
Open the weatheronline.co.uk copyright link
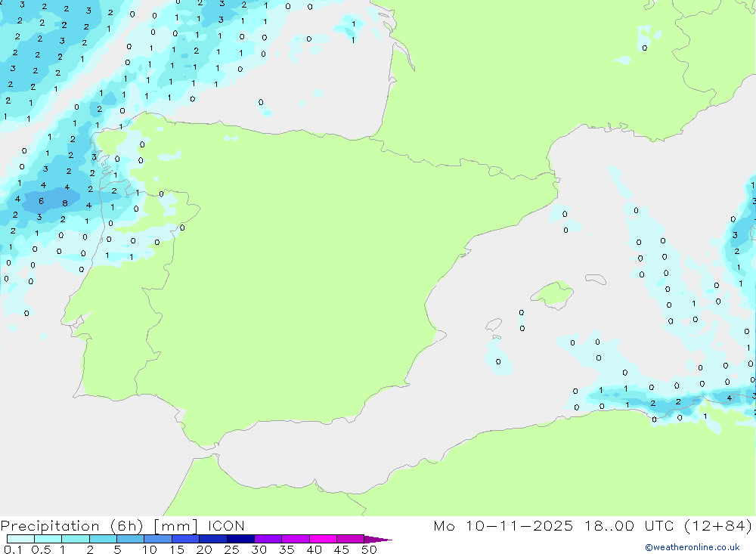(692, 547)
